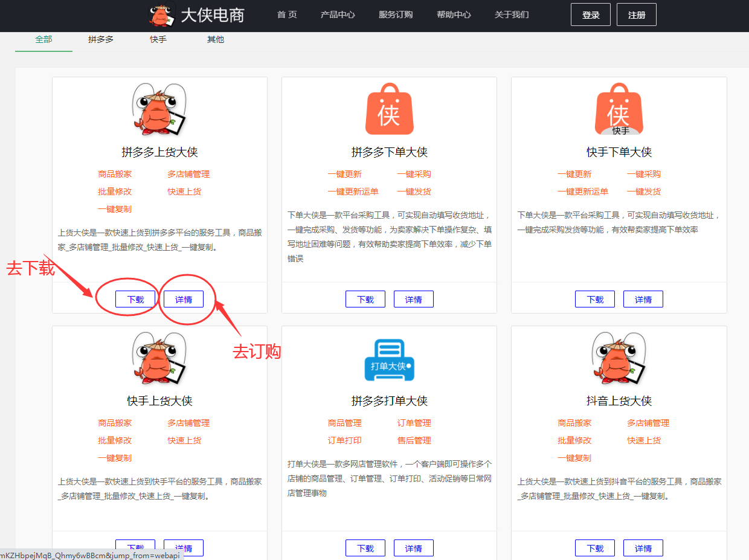Screen dimensions: 749x560
Task: Click 批量修改 tag in 拼多多上货大侠 card
Action: (115, 191)
